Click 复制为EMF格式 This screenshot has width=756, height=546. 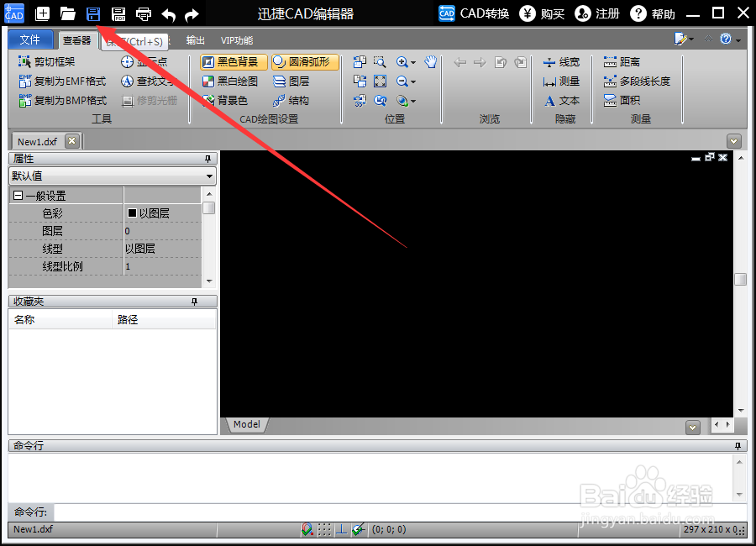(62, 81)
